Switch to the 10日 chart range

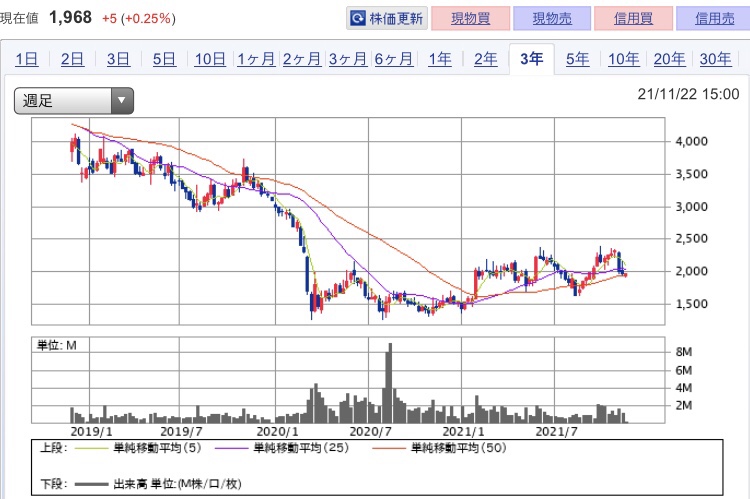pyautogui.click(x=210, y=59)
